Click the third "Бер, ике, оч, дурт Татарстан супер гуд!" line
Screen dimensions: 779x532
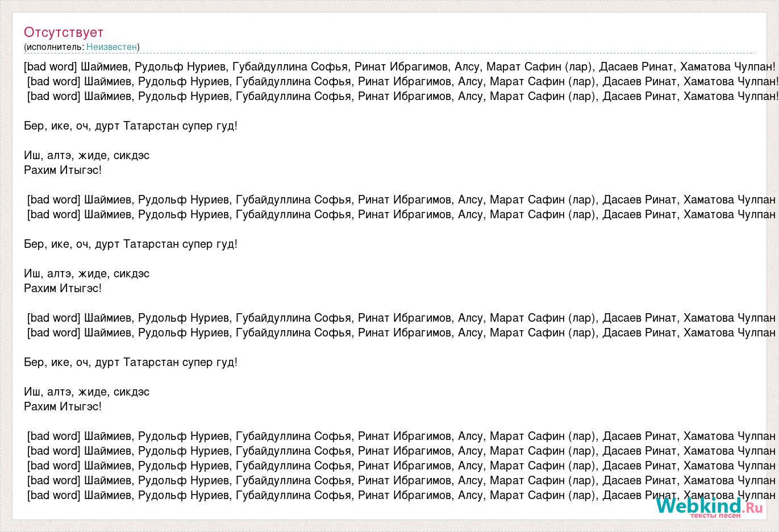tap(131, 362)
